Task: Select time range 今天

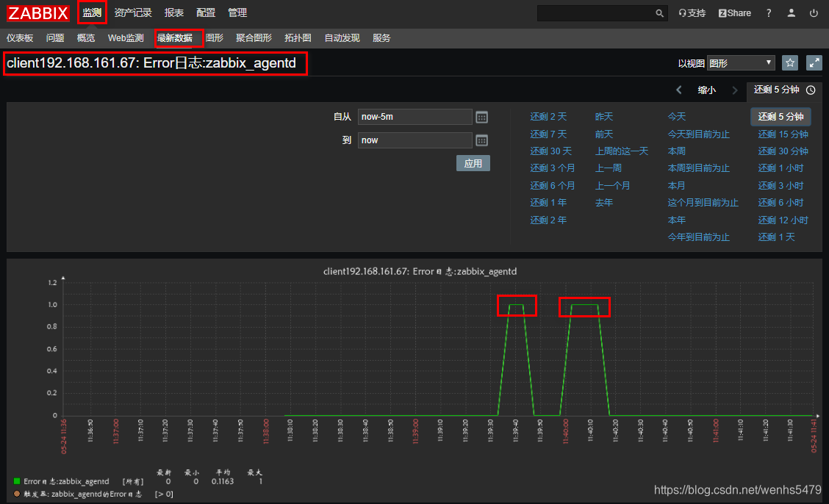Action: coord(677,117)
